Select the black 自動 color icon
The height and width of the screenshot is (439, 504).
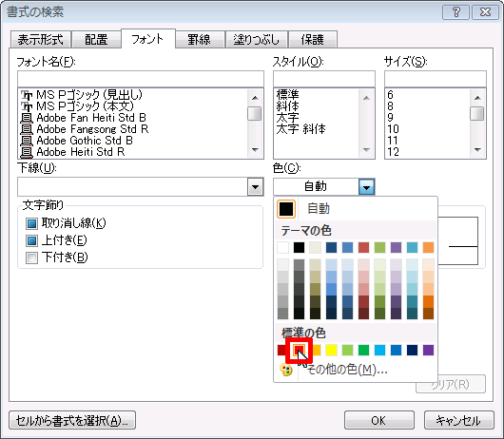click(286, 209)
